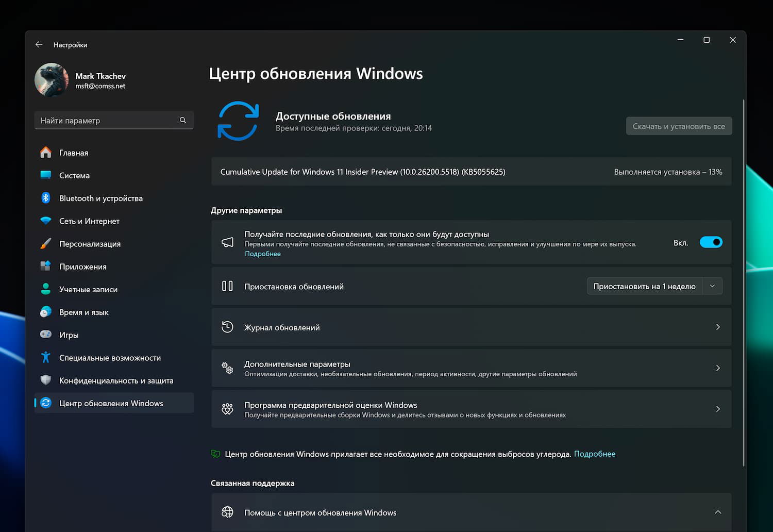The height and width of the screenshot is (532, 773).
Task: Open Конфиденциальность и защита in the sidebar
Action: click(116, 380)
